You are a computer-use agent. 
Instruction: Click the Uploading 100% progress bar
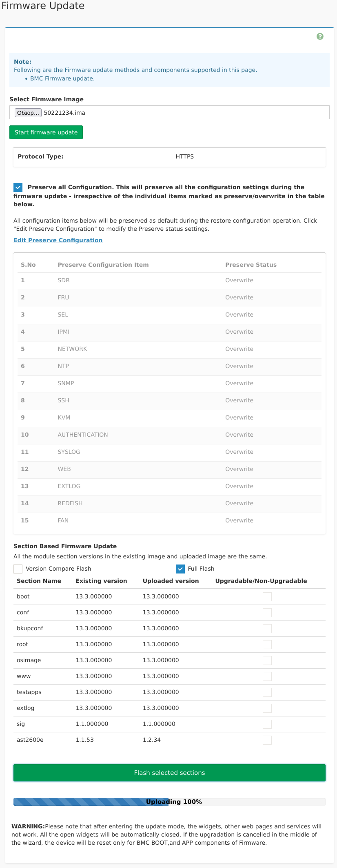click(x=169, y=802)
